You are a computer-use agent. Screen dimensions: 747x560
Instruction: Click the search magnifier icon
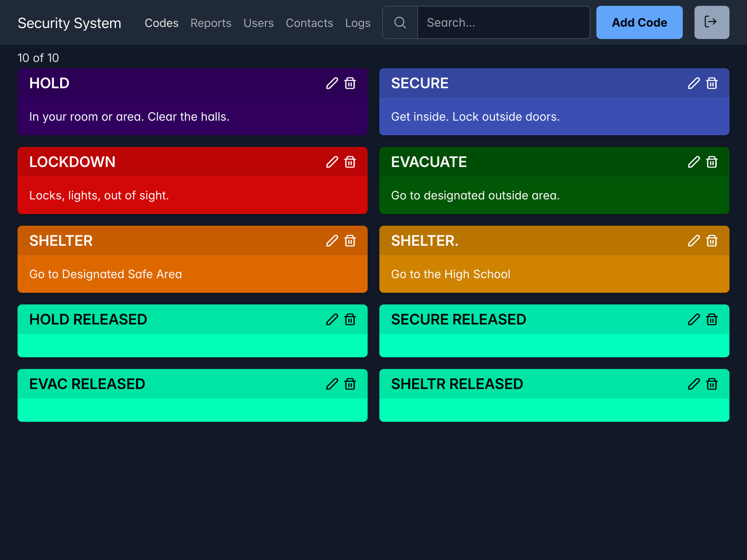[400, 22]
